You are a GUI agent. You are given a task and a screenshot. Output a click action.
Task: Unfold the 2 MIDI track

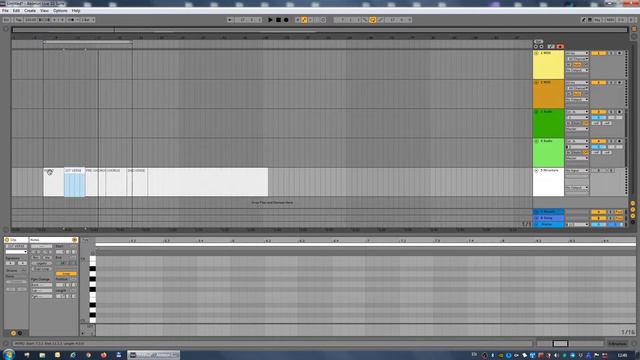536,82
